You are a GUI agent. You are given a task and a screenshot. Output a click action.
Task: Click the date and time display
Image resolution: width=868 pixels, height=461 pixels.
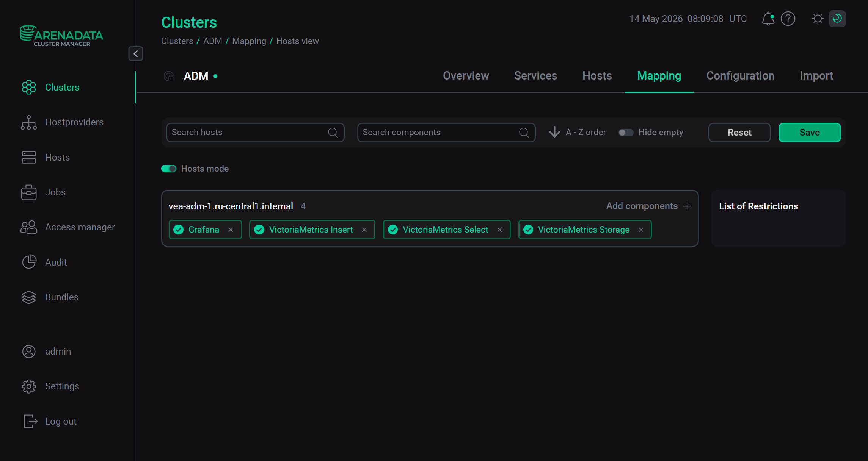688,19
